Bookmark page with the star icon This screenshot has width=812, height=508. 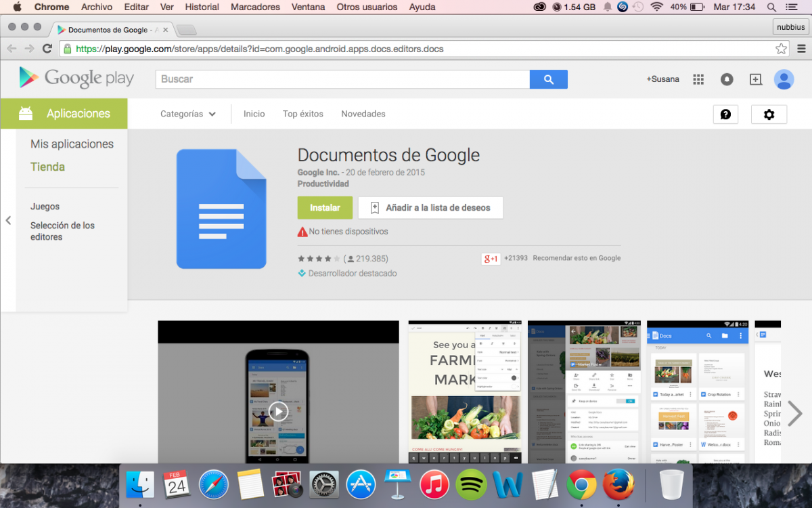[781, 49]
